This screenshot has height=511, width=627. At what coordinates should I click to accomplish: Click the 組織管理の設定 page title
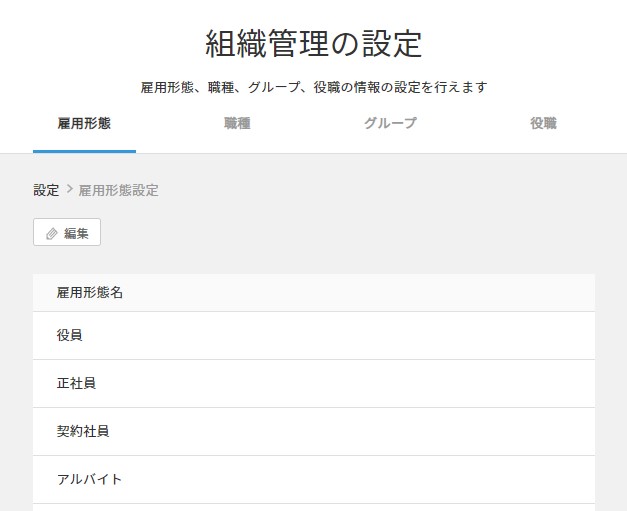pos(313,44)
